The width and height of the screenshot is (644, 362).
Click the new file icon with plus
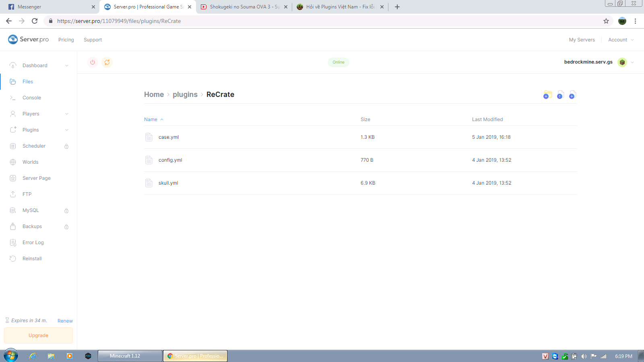pyautogui.click(x=572, y=95)
